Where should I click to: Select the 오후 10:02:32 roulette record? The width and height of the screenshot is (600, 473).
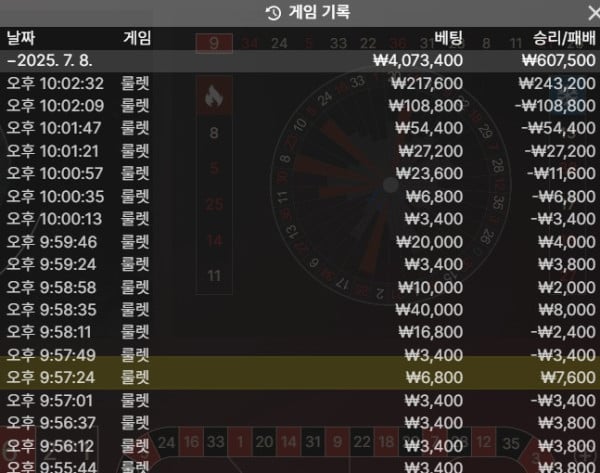(x=300, y=83)
